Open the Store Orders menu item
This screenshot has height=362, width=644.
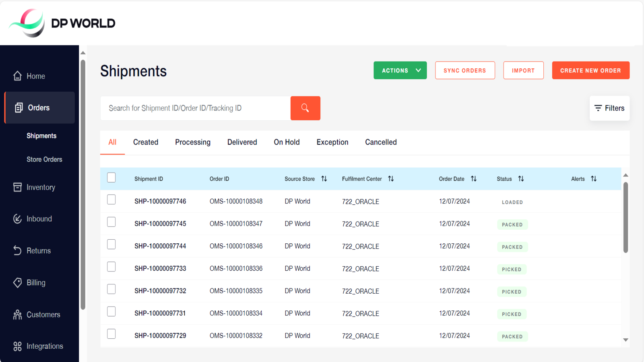(x=44, y=159)
